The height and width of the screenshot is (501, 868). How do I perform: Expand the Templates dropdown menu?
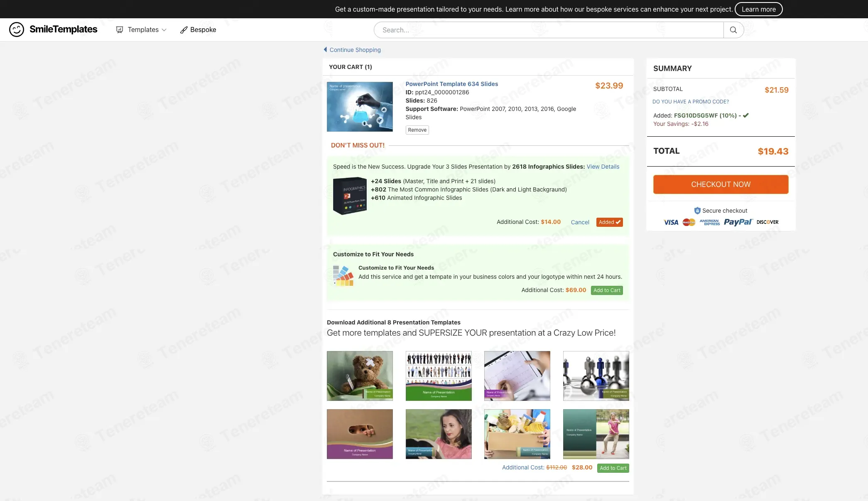[141, 30]
